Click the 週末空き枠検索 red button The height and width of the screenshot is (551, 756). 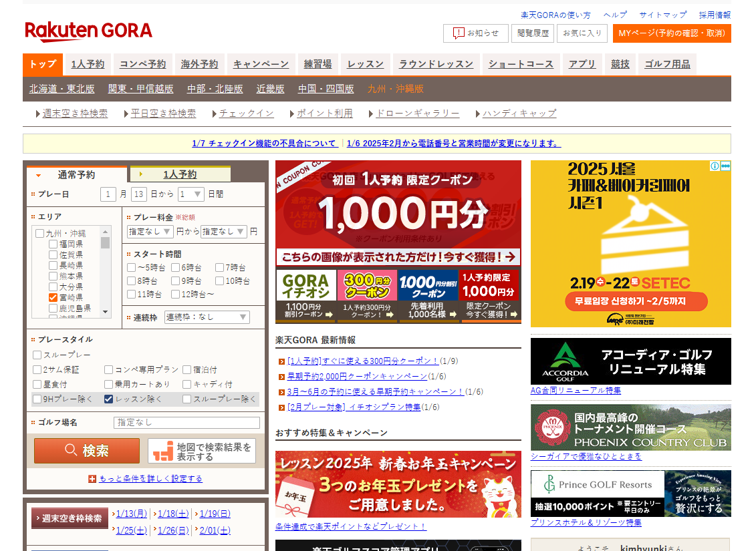[x=70, y=518]
